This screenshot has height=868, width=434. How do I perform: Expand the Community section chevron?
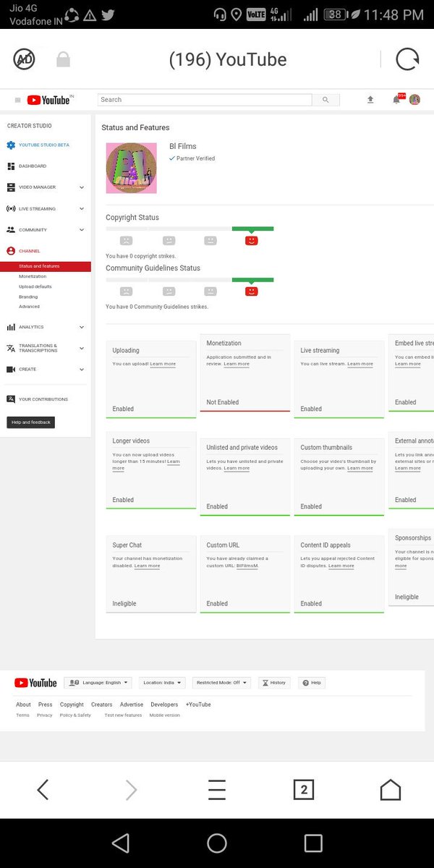82,230
